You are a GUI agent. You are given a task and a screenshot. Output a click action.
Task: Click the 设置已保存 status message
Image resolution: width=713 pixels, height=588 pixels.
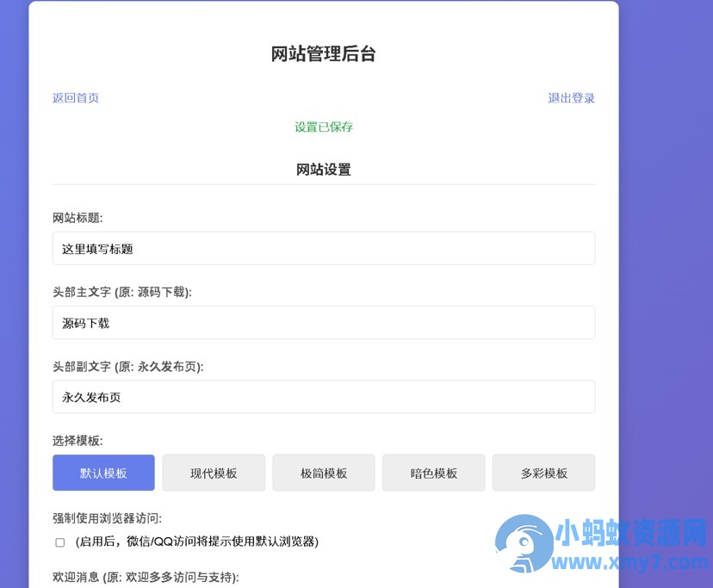click(324, 127)
